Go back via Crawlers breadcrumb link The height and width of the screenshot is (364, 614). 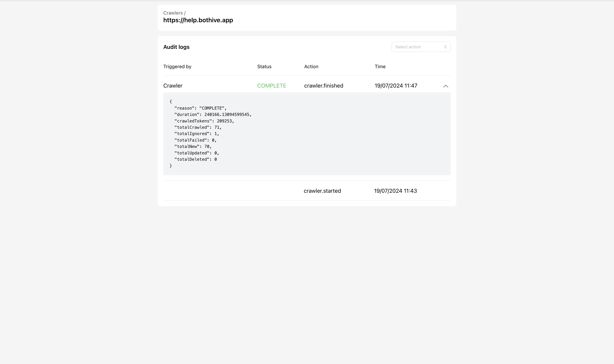tap(173, 13)
